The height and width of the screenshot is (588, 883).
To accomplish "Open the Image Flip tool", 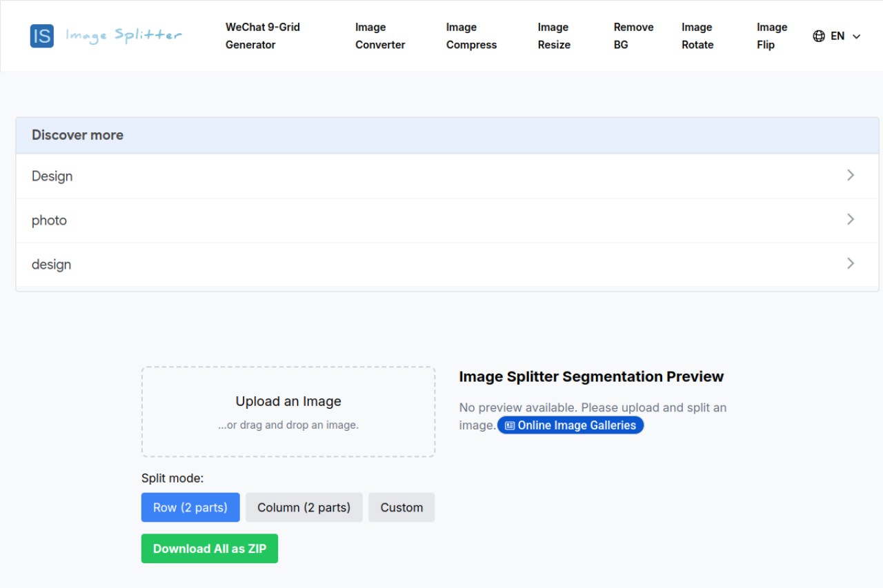I will (772, 36).
